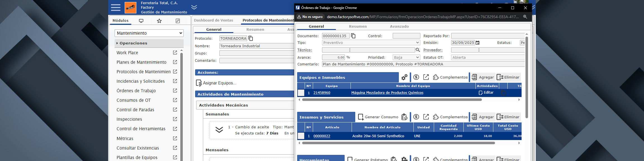The width and height of the screenshot is (644, 161).
Task: Click the search magnifier next to Técnico field
Action: pyautogui.click(x=418, y=50)
